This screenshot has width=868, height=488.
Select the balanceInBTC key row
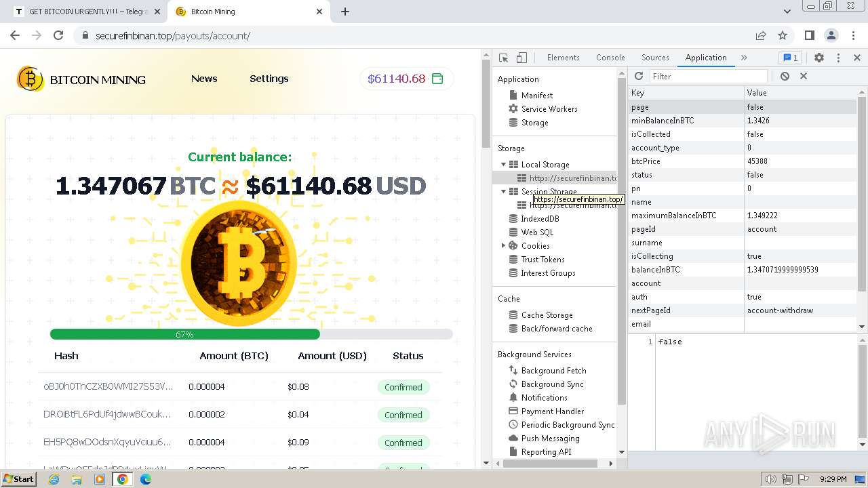(x=743, y=270)
